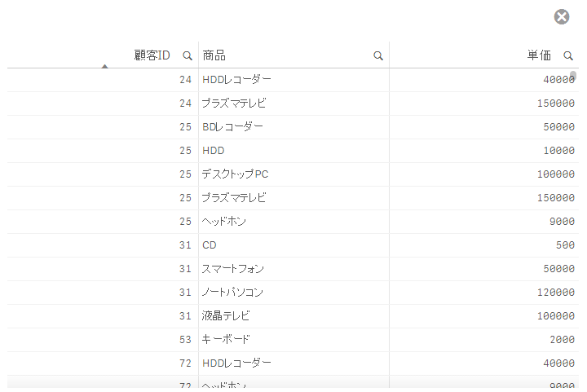Toggle sort arrow under 顧客ID header
This screenshot has height=392, width=587.
coord(105,66)
